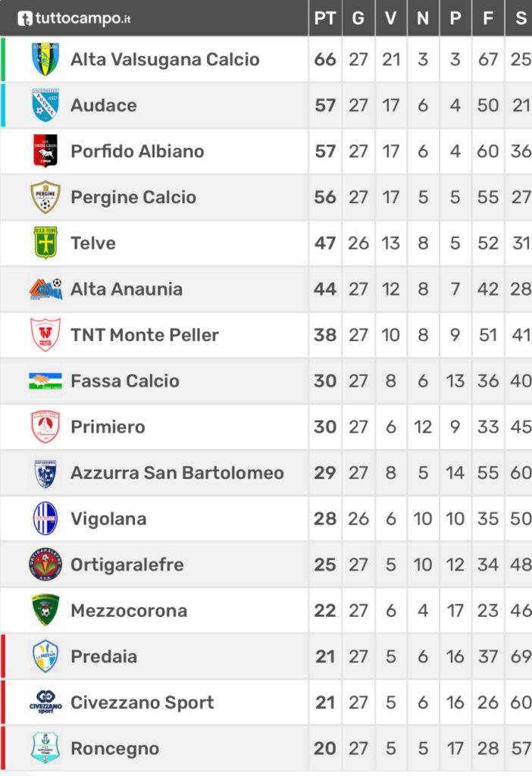Open the Azzurra San Bartolomeo team page
The image size is (532, 776).
(x=177, y=473)
